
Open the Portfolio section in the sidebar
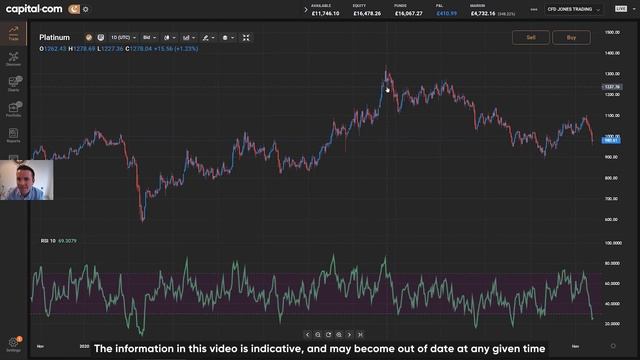(13, 109)
